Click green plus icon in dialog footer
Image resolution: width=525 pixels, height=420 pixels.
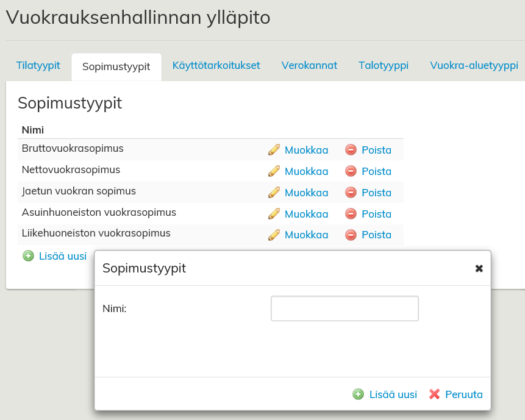[x=358, y=394]
